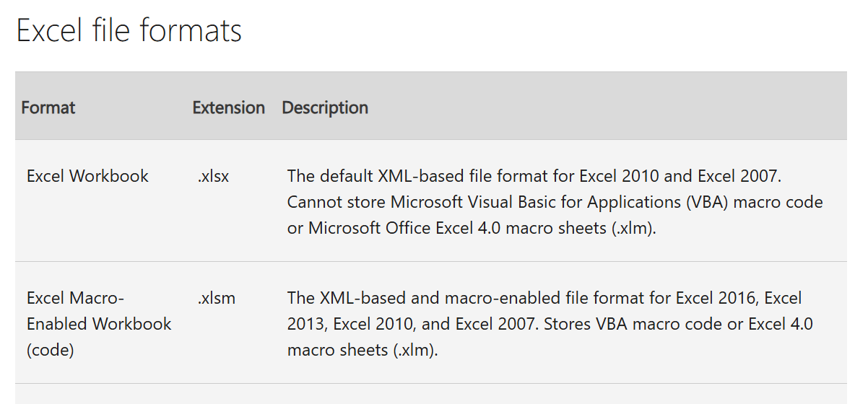Click the Extension column header
This screenshot has width=868, height=404.
pos(228,107)
